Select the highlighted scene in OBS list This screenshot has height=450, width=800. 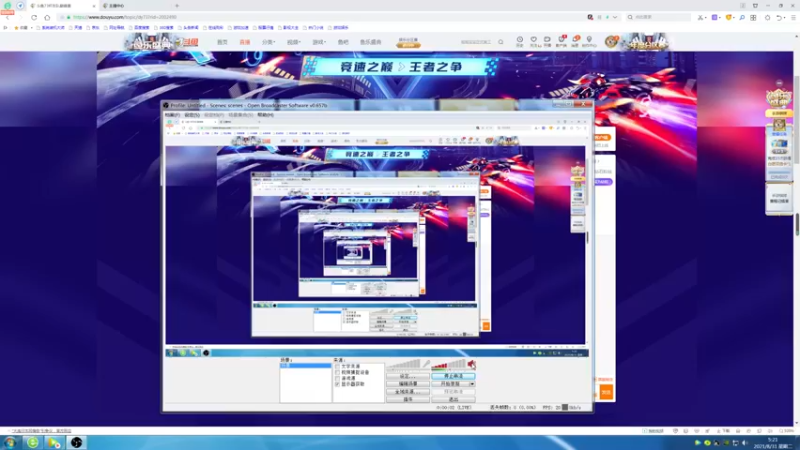305,366
